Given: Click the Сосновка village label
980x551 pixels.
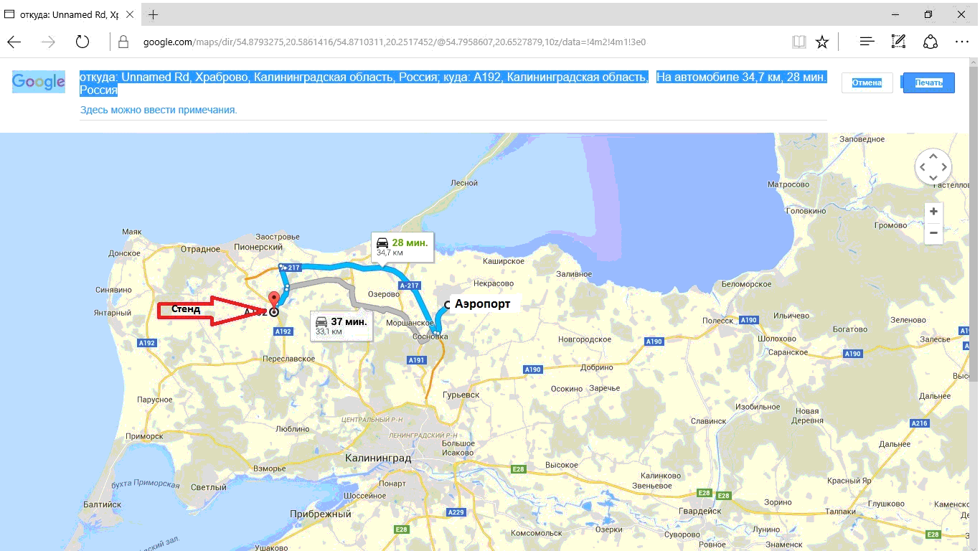Looking at the screenshot, I should (x=430, y=336).
